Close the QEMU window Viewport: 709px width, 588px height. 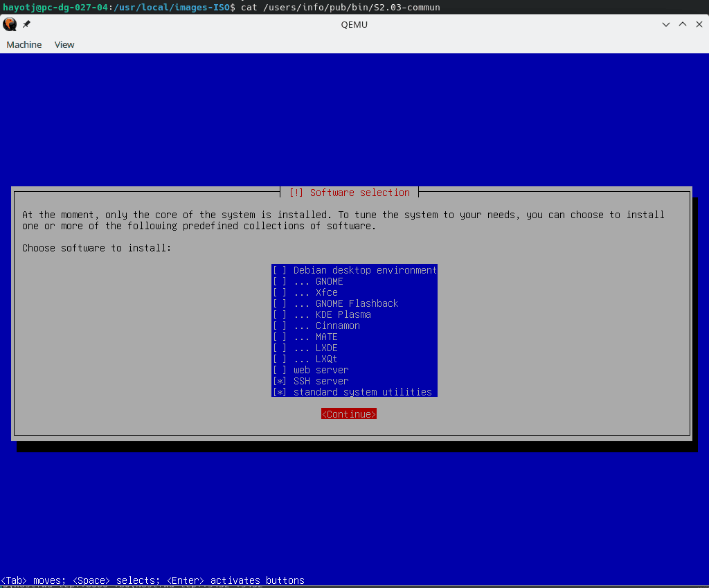tap(698, 24)
